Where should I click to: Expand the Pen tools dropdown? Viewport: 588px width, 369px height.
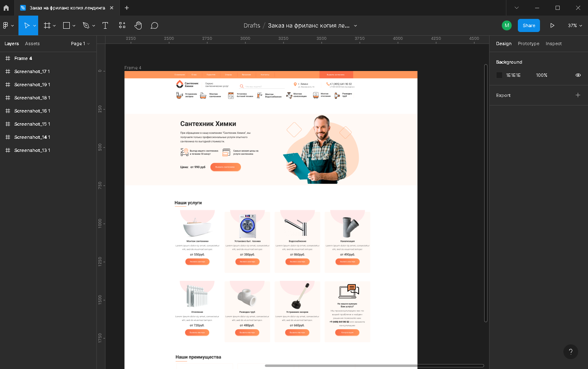[94, 25]
